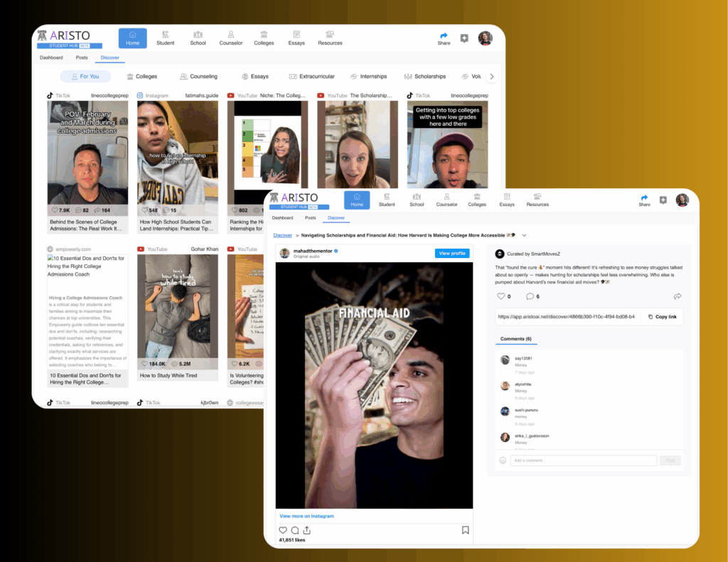Click the share arrow beside the curated post stats
The height and width of the screenshot is (562, 728).
pos(678,296)
